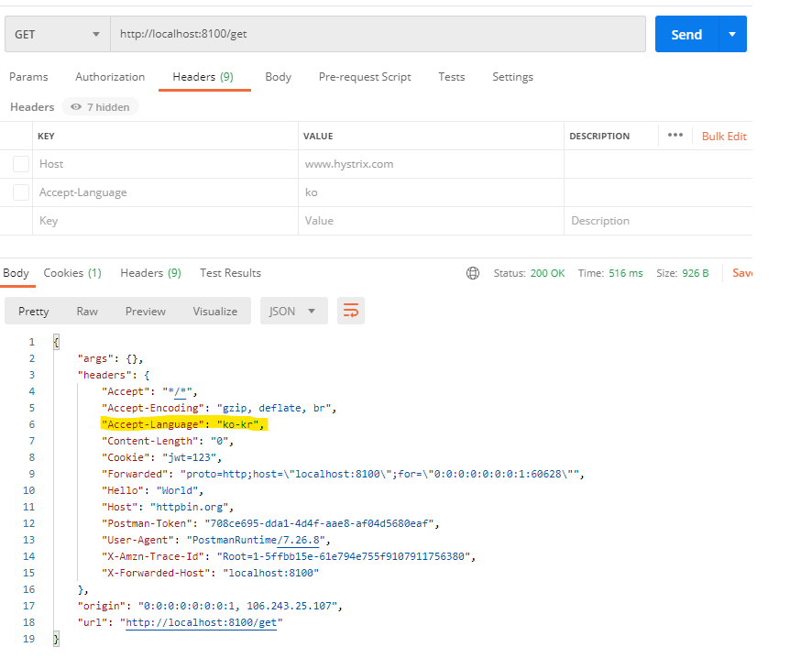Select the Pretty view mode
Image resolution: width=812 pixels, height=658 pixels.
34,312
